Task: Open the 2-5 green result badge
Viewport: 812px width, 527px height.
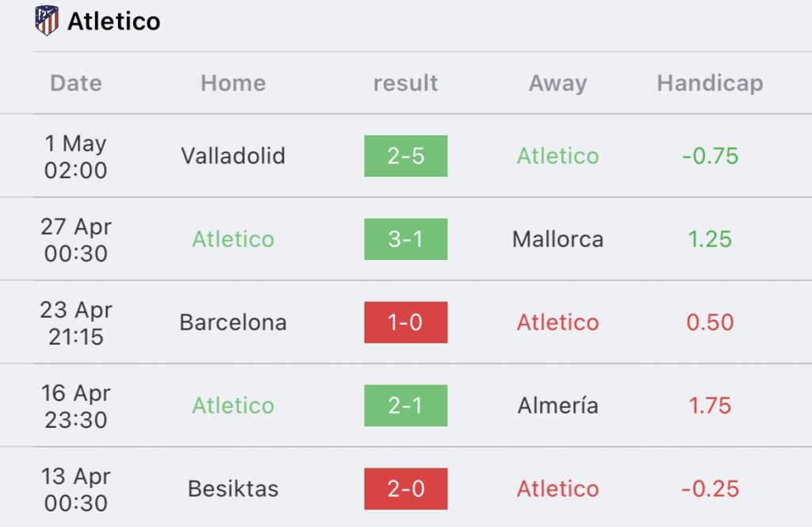Action: (x=405, y=156)
